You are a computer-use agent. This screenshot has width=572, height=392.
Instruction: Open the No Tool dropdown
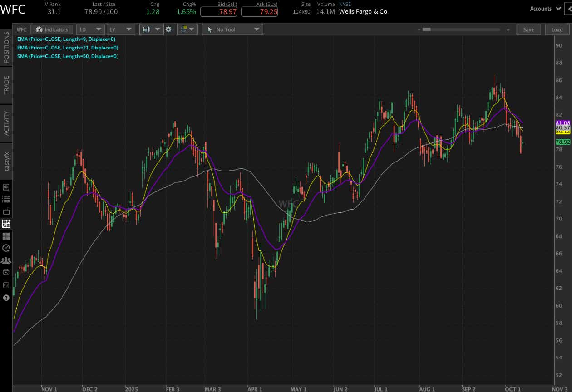click(232, 29)
